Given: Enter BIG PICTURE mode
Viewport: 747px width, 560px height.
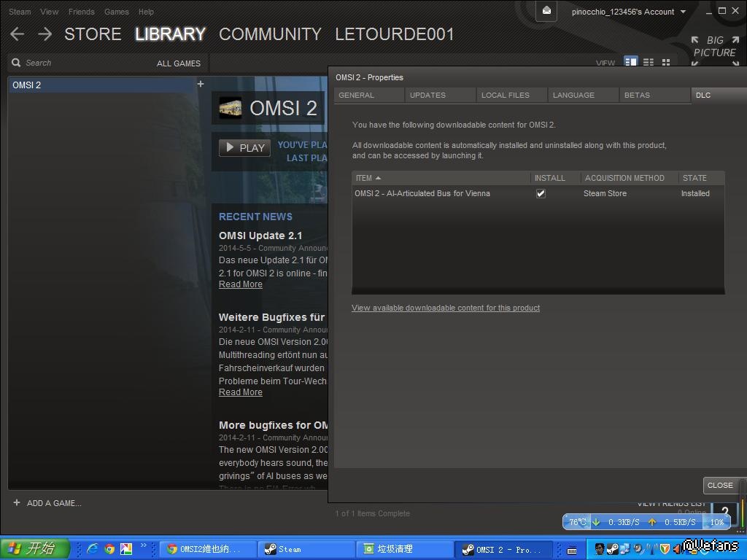Looking at the screenshot, I should (x=715, y=47).
